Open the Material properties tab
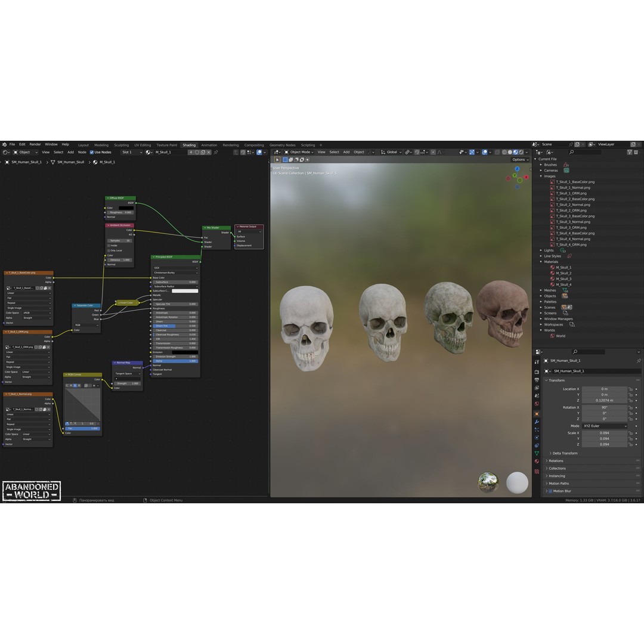The image size is (644, 644). 537,461
